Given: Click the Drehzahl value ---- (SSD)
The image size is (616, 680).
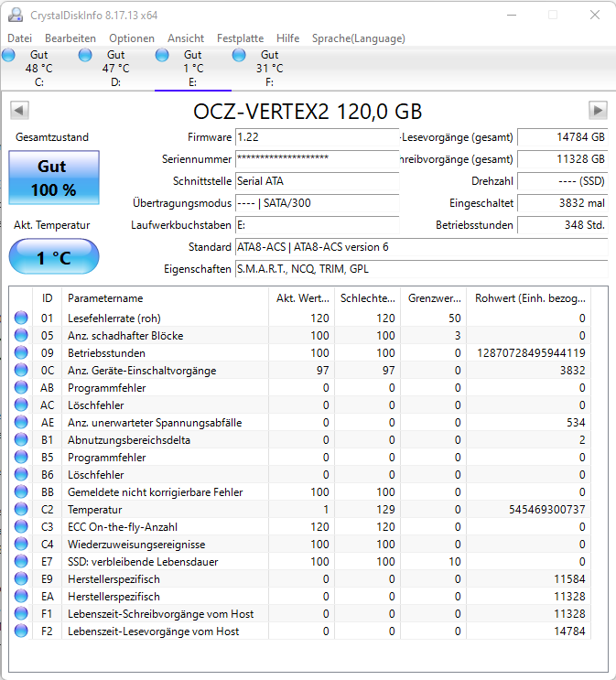Looking at the screenshot, I should (563, 181).
